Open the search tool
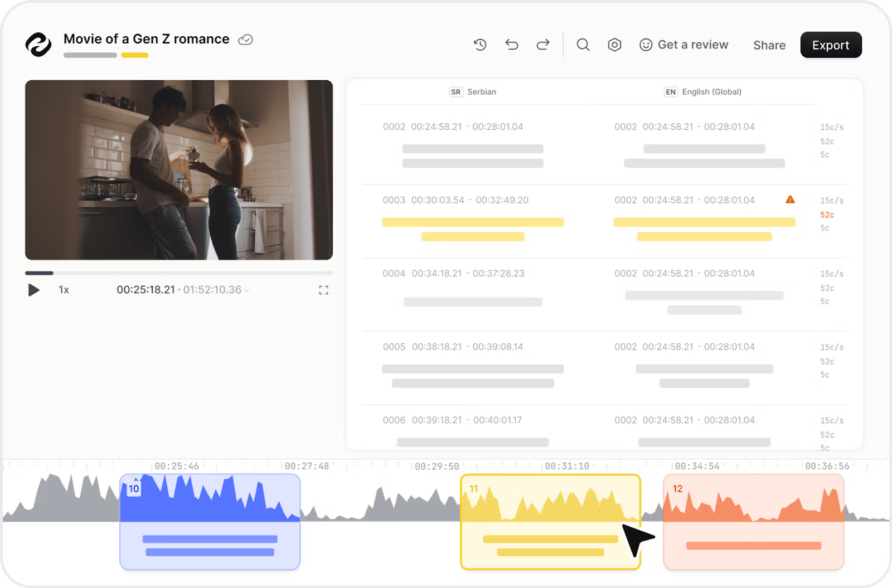The height and width of the screenshot is (588, 892). (x=583, y=45)
